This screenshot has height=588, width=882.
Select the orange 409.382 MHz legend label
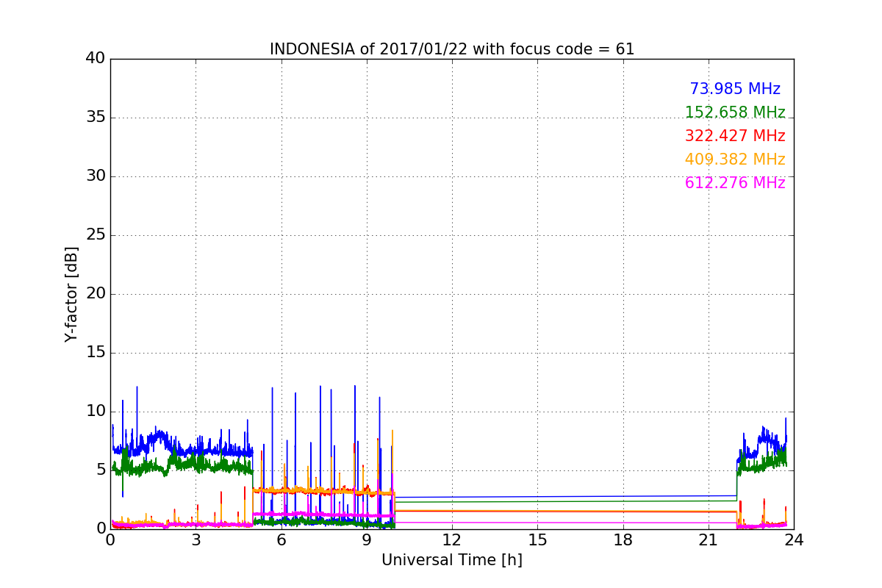pyautogui.click(x=735, y=159)
